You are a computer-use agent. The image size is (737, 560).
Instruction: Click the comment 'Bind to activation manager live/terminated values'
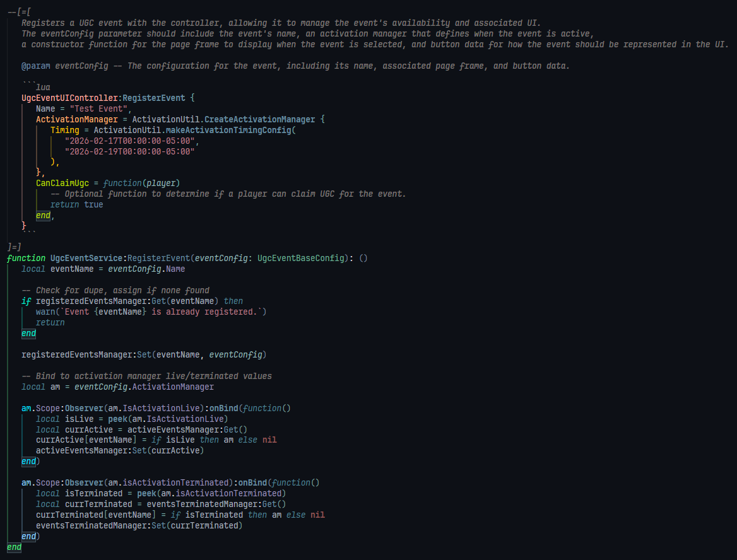coord(146,376)
